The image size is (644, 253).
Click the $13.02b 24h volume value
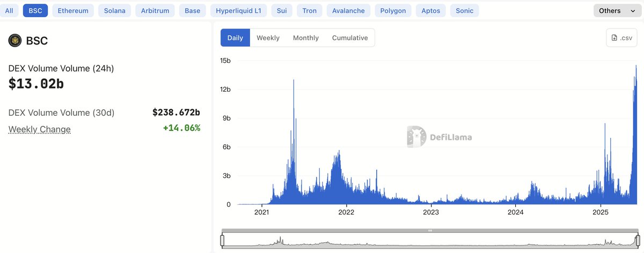pyautogui.click(x=36, y=84)
